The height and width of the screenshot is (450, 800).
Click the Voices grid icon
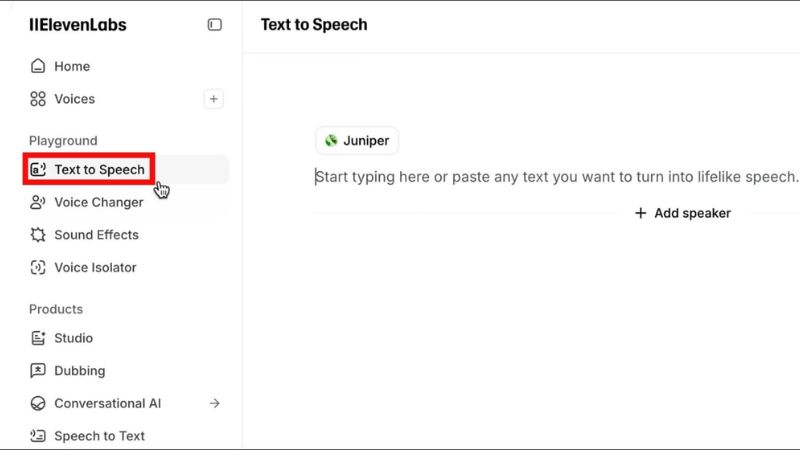pos(38,99)
